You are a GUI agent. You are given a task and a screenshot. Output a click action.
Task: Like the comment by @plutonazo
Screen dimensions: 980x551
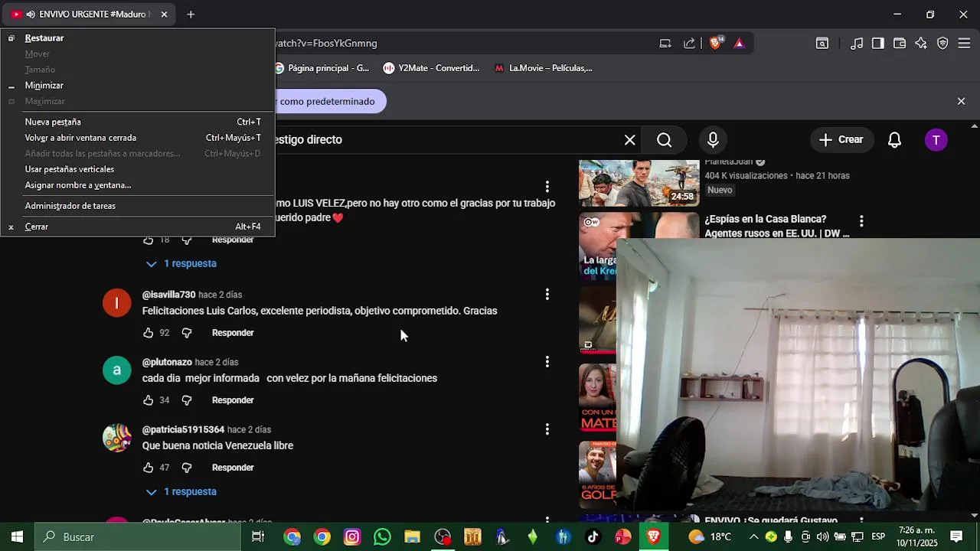(149, 400)
